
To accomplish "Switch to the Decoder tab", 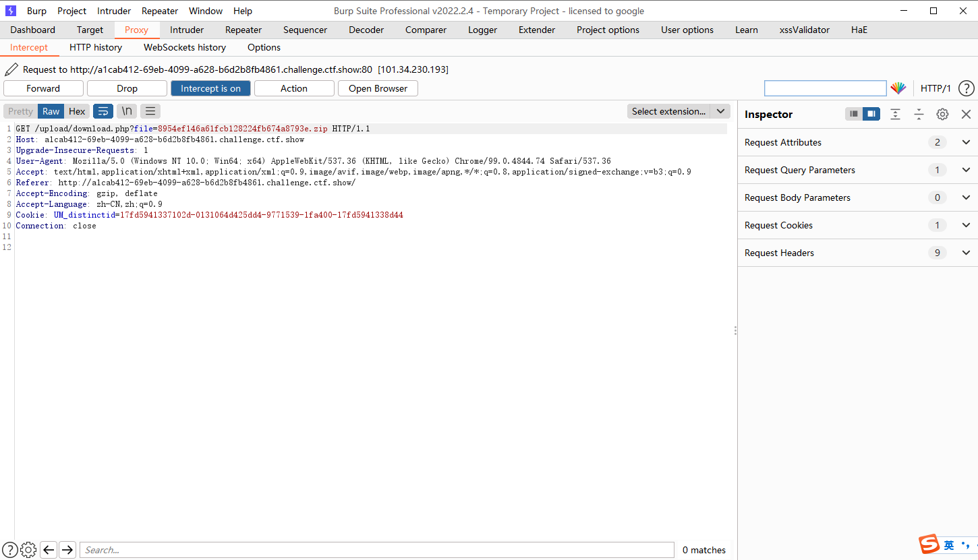I will [x=366, y=30].
